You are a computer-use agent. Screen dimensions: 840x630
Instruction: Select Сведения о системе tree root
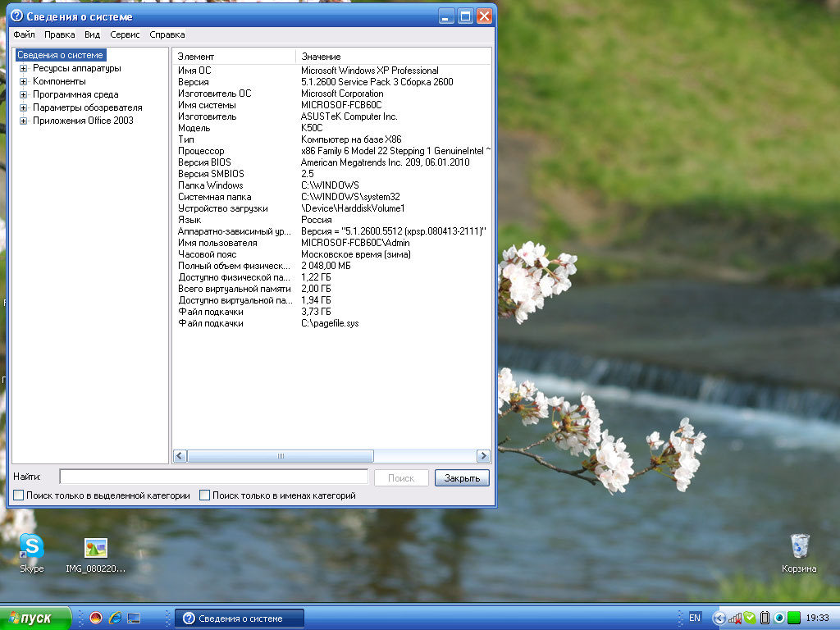tap(60, 55)
